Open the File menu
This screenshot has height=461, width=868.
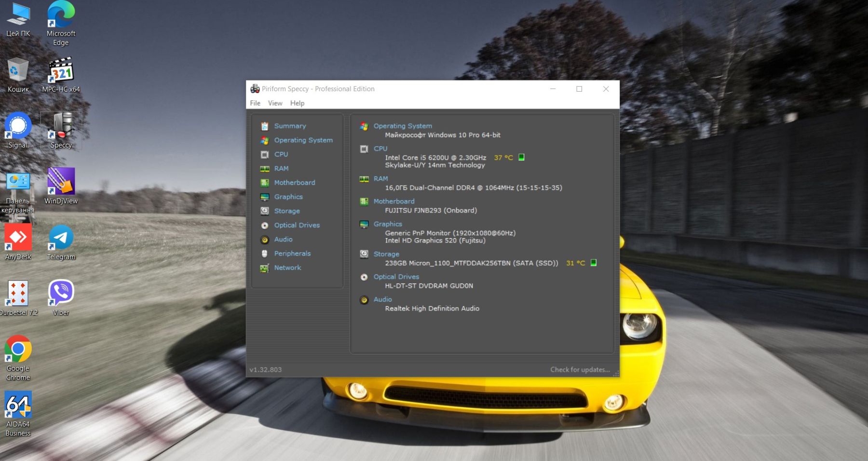coord(255,103)
